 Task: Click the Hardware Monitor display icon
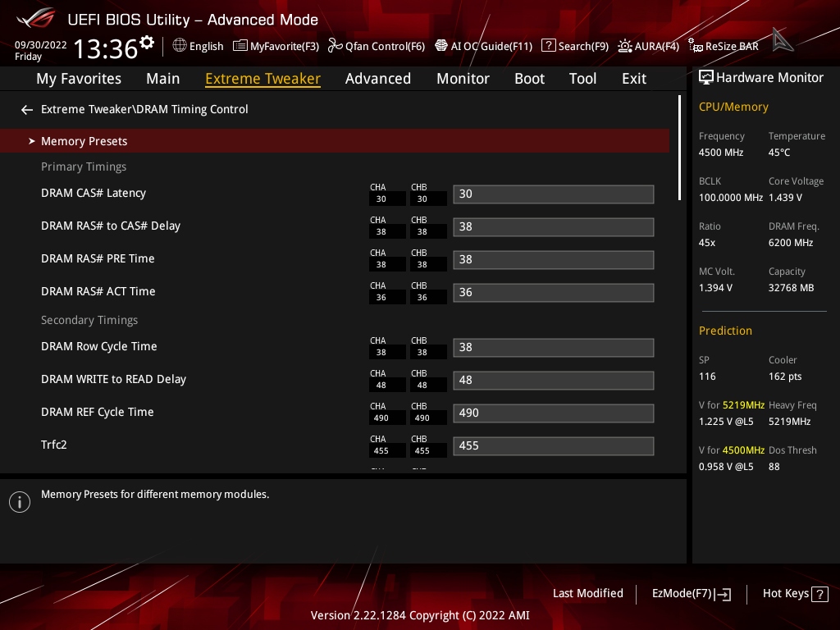(x=706, y=78)
